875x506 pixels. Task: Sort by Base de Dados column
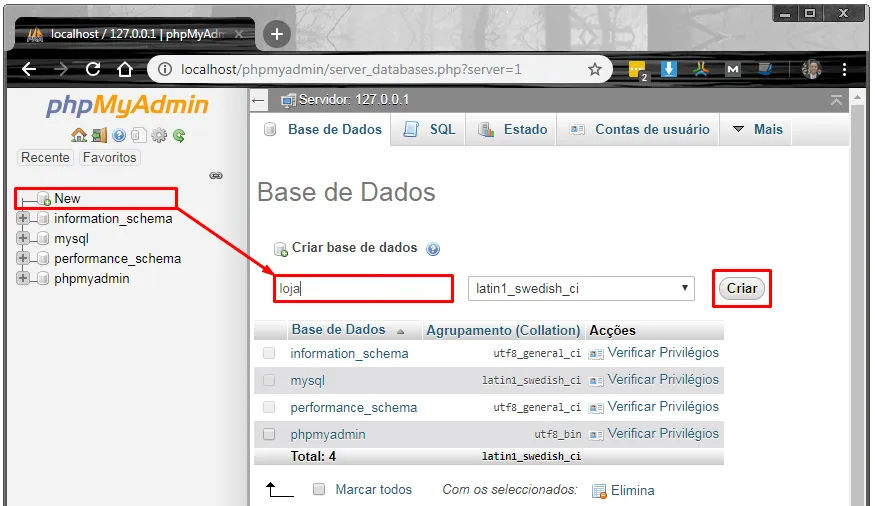pos(338,330)
